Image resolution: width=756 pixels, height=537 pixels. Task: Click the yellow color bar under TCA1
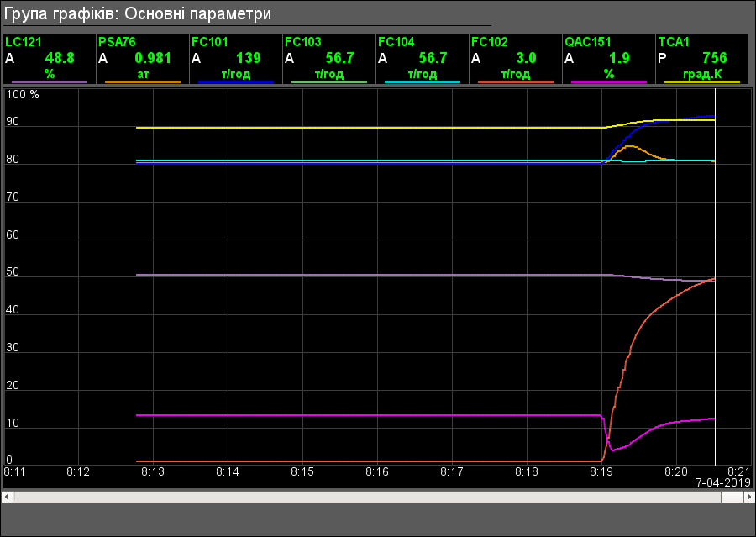click(702, 82)
